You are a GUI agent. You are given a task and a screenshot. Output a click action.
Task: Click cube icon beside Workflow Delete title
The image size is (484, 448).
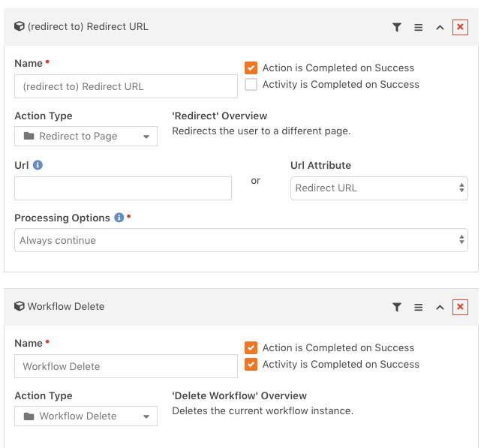[20, 306]
